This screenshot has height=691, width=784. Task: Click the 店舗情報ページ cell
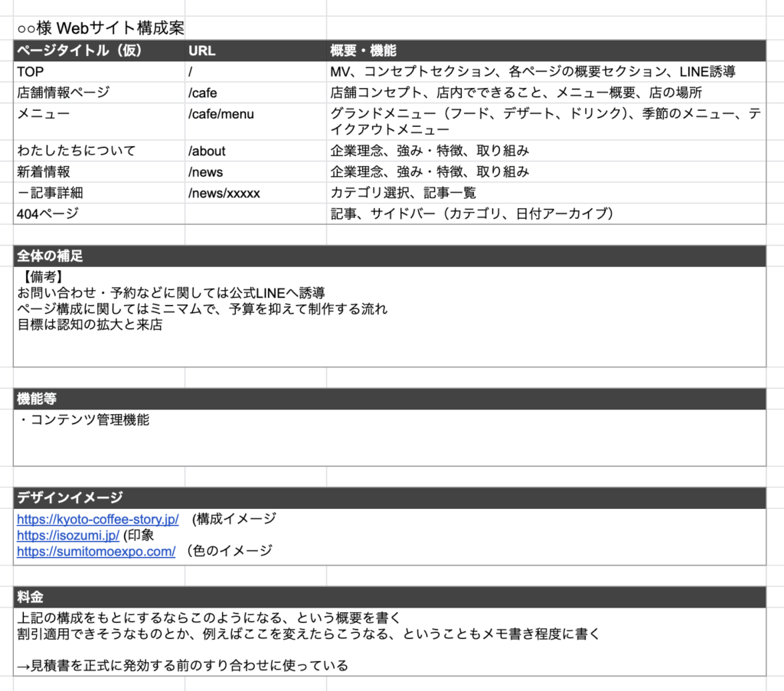tap(64, 93)
